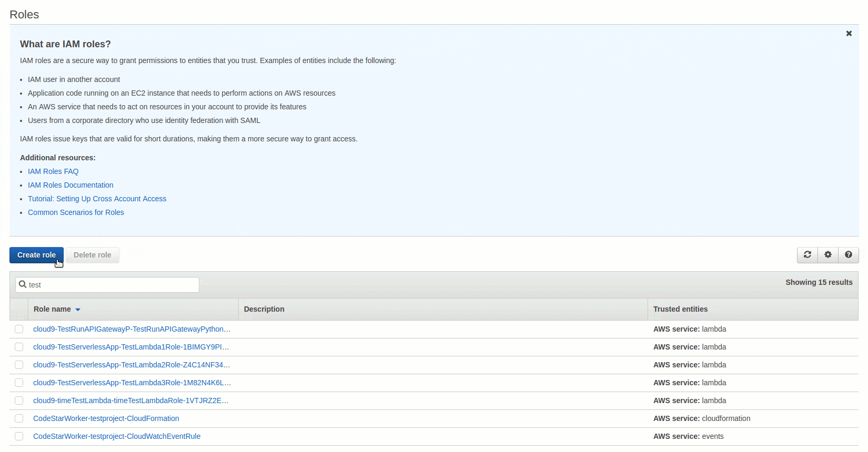The image size is (868, 452).
Task: Click into the role search field containing 'test'
Action: pyautogui.click(x=107, y=285)
